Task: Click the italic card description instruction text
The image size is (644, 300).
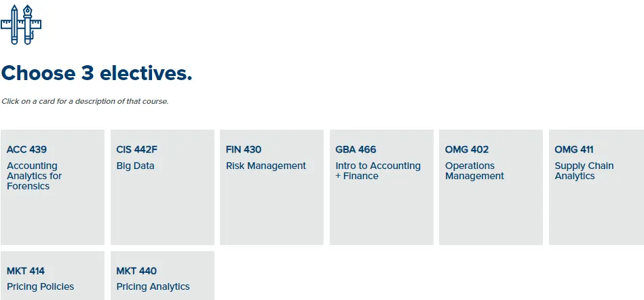Action: (x=85, y=101)
